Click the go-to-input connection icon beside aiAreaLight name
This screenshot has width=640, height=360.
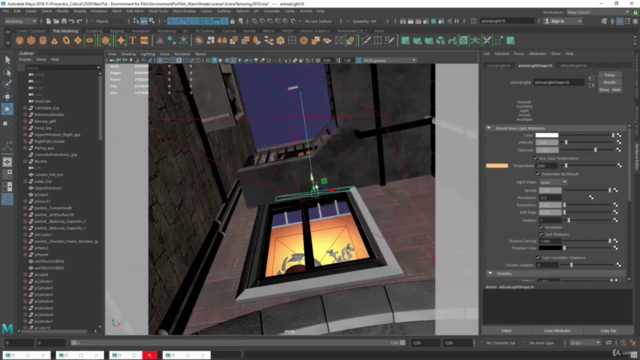click(x=591, y=78)
